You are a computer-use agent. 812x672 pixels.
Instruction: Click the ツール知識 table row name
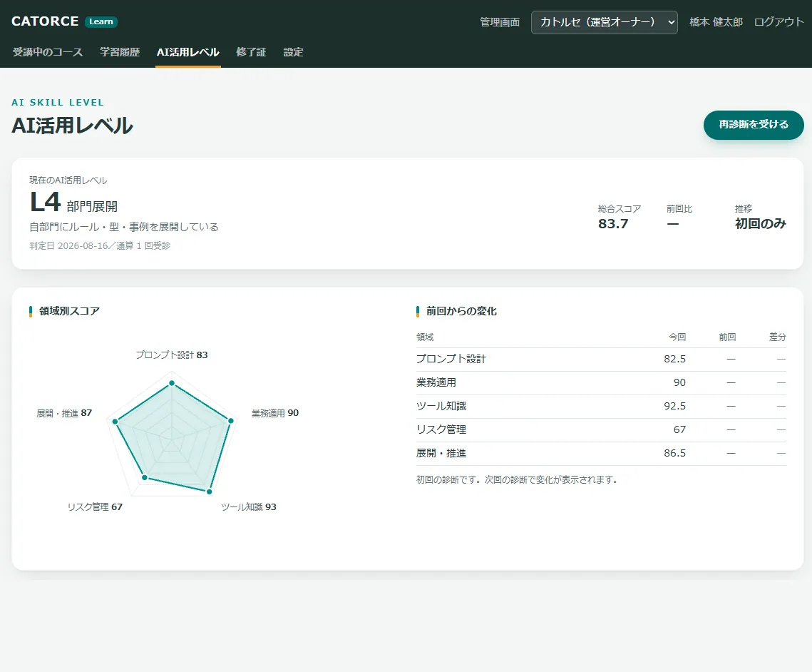(x=441, y=406)
